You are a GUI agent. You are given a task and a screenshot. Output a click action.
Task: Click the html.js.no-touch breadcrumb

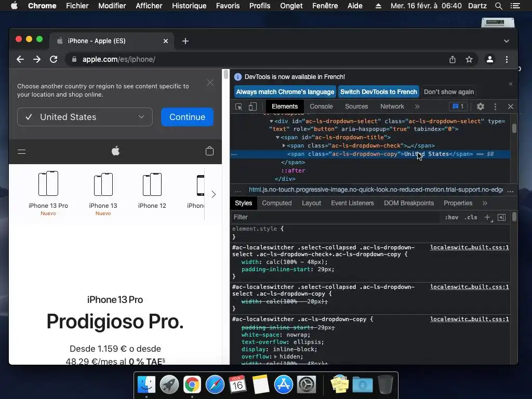point(376,190)
